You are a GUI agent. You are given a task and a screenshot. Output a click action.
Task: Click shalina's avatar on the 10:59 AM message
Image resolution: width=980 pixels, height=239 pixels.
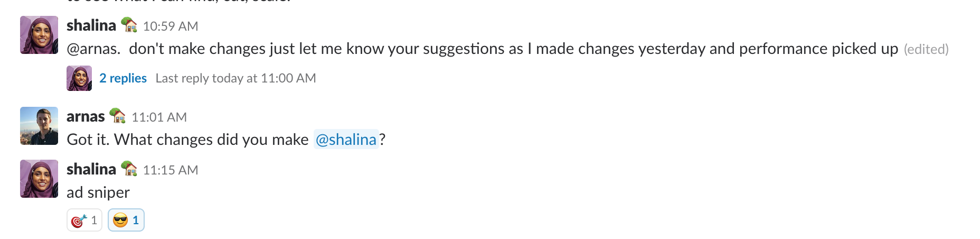39,35
